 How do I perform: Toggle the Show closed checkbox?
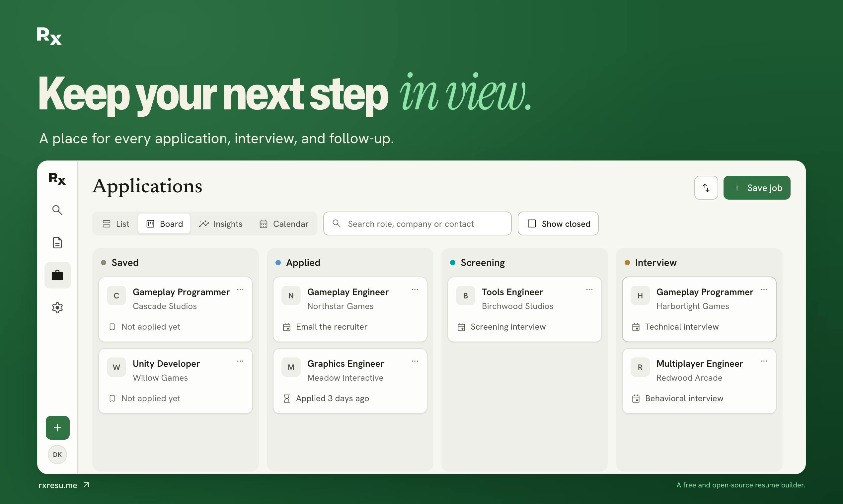532,223
